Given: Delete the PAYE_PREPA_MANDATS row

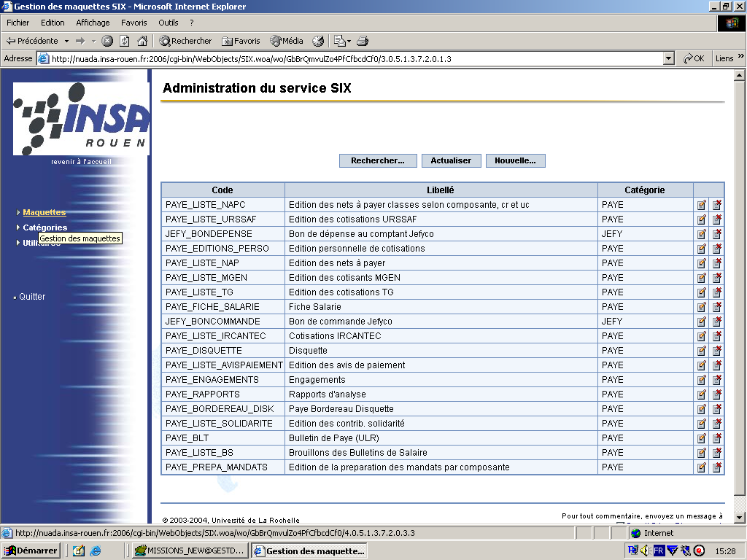Looking at the screenshot, I should [717, 467].
